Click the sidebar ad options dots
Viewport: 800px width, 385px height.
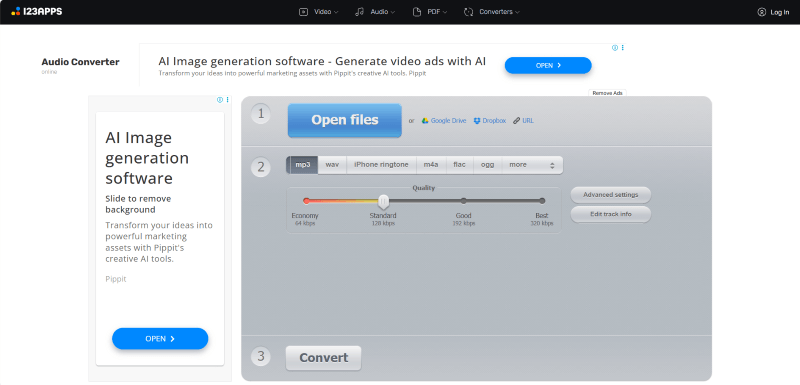tap(228, 100)
